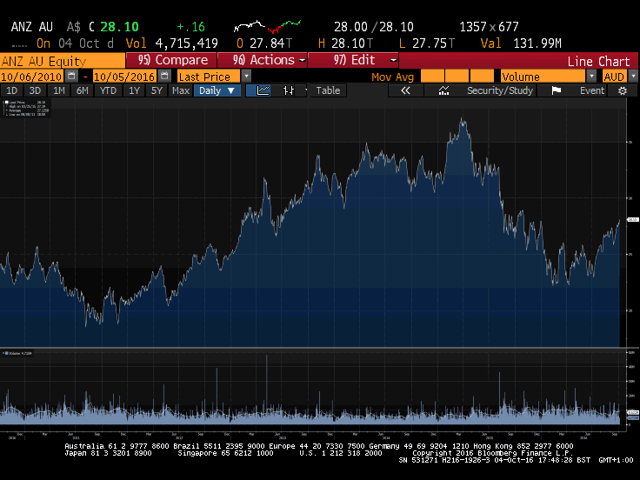Click the ANZ AU ticker text
640x480 pixels.
click(32, 27)
